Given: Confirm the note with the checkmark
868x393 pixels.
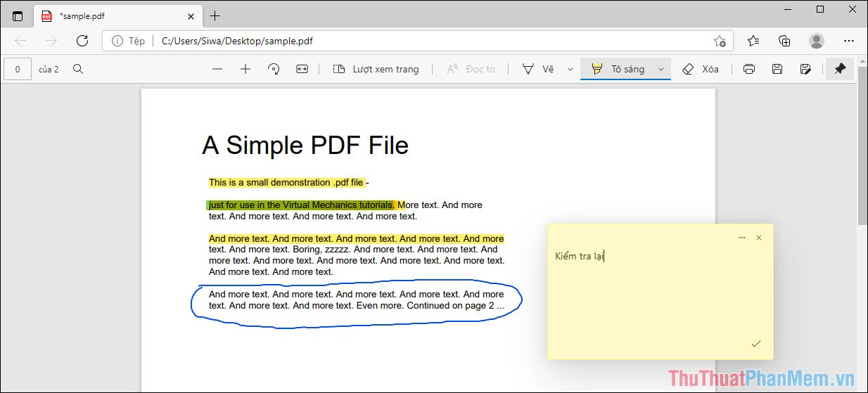Looking at the screenshot, I should [x=756, y=344].
